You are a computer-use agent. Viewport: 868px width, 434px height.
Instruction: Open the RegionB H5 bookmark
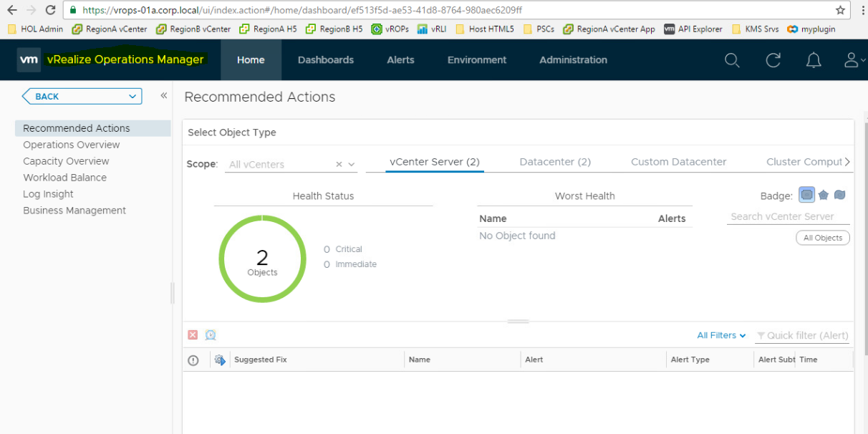[334, 29]
